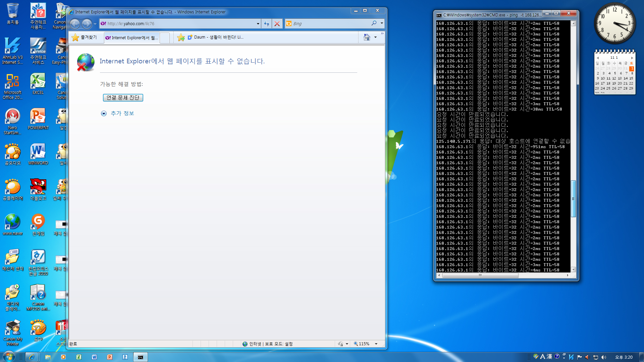Open the 곰오디오 desktop icon
This screenshot has height=362, width=644.
pos(13,155)
